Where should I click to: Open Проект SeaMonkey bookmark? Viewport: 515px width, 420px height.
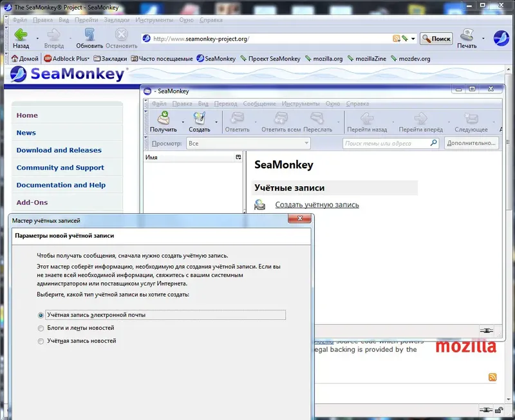(270, 59)
